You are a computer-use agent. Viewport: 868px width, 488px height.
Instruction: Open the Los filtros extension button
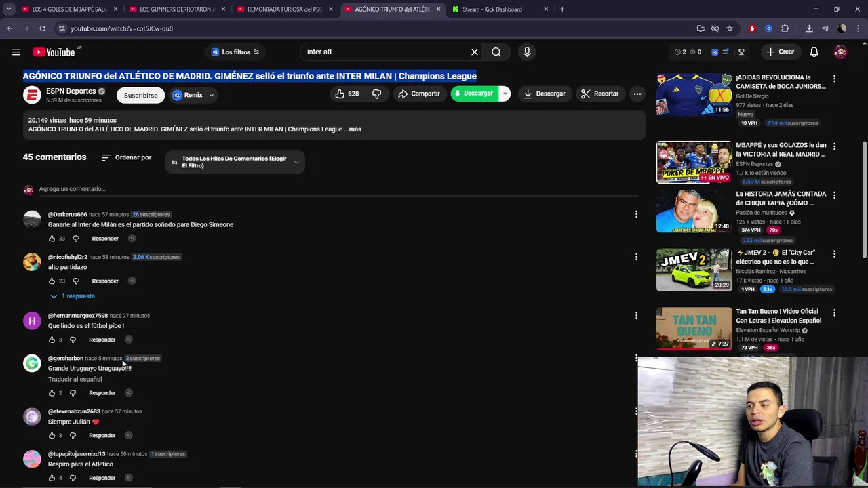pyautogui.click(x=235, y=52)
